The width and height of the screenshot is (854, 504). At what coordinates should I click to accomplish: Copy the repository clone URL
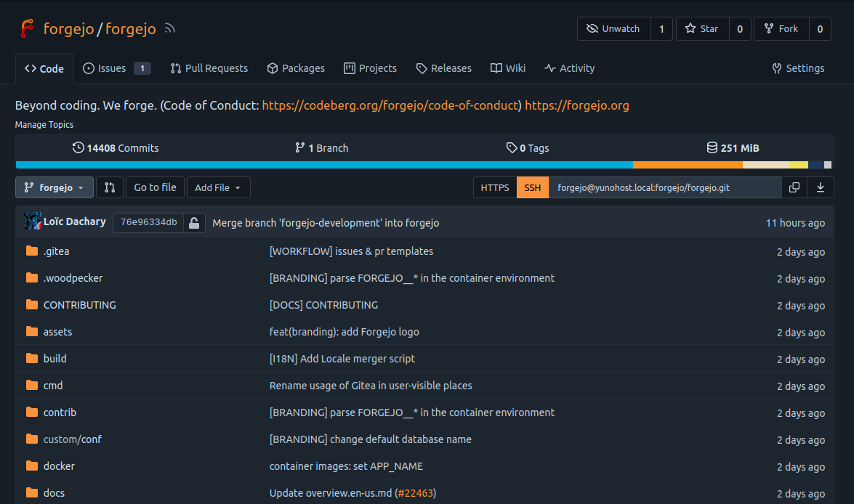click(794, 187)
